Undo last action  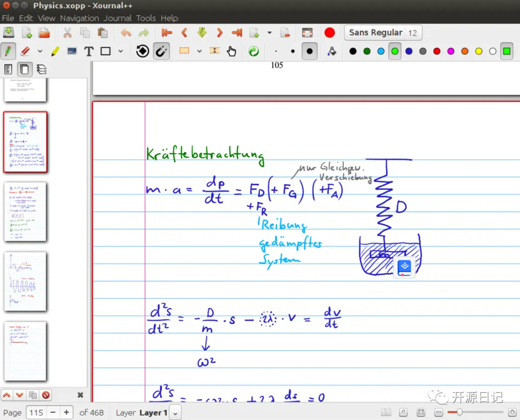point(126,33)
